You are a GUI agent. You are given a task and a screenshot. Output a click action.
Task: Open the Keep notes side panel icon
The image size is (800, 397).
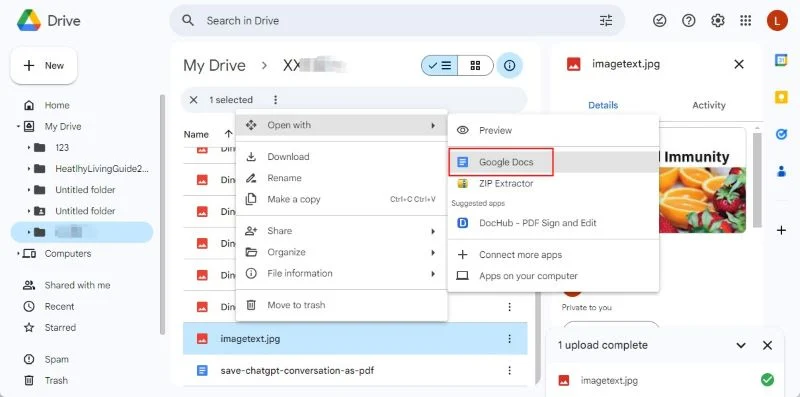click(781, 97)
